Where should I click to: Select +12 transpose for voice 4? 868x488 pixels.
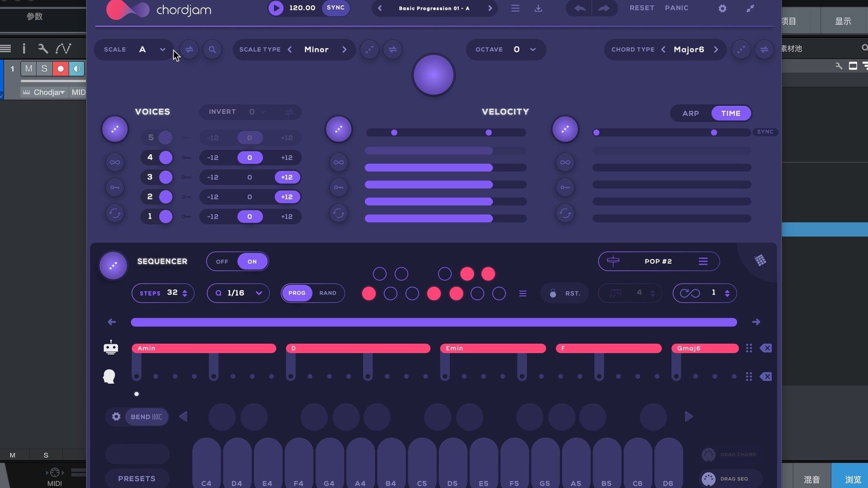click(x=287, y=157)
